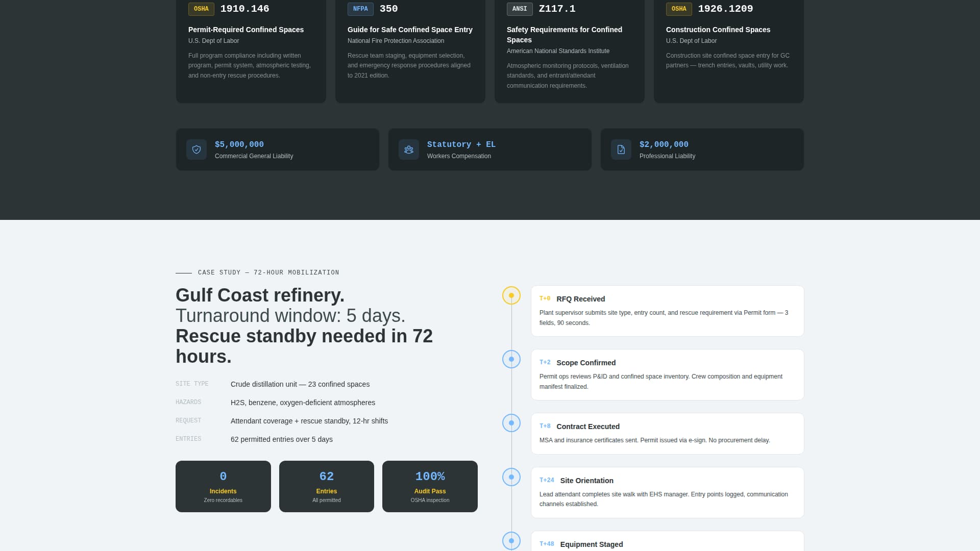Viewport: 980px width, 551px height.
Task: Click the T+0 time label
Action: tap(545, 298)
